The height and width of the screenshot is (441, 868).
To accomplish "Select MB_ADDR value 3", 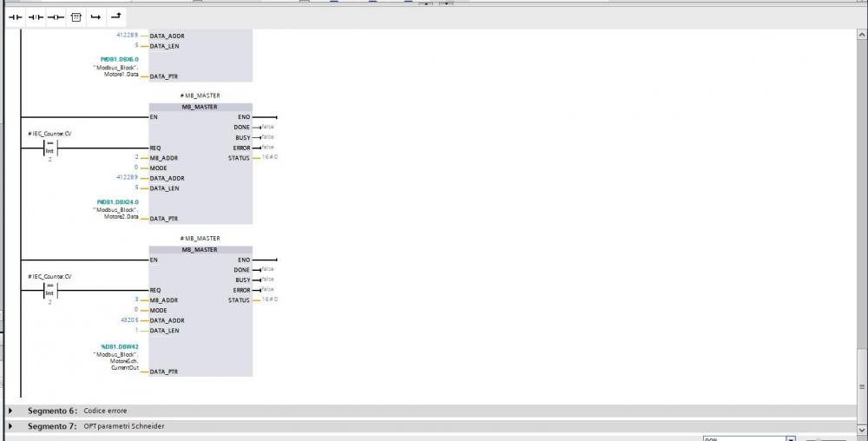I will [137, 299].
